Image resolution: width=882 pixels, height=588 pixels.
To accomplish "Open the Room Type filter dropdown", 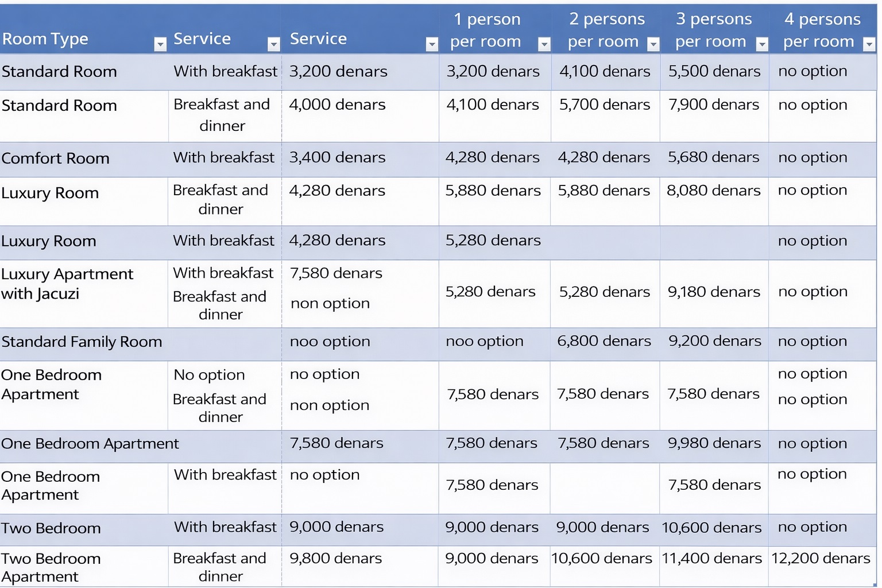I will pos(160,44).
